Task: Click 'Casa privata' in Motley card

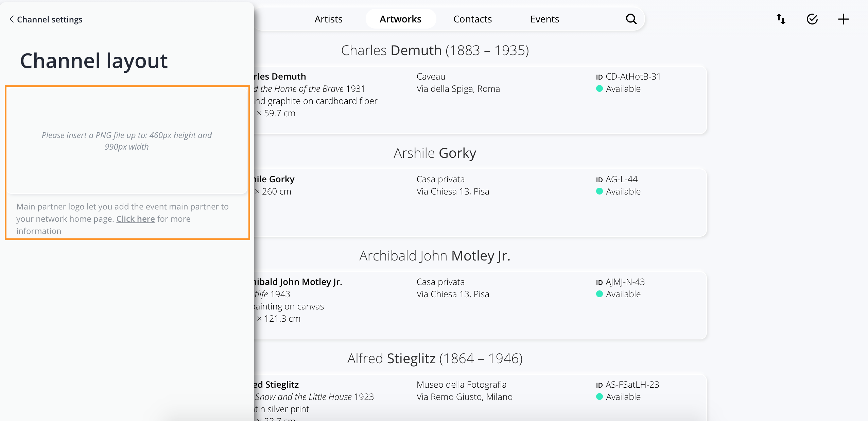Action: coord(440,282)
